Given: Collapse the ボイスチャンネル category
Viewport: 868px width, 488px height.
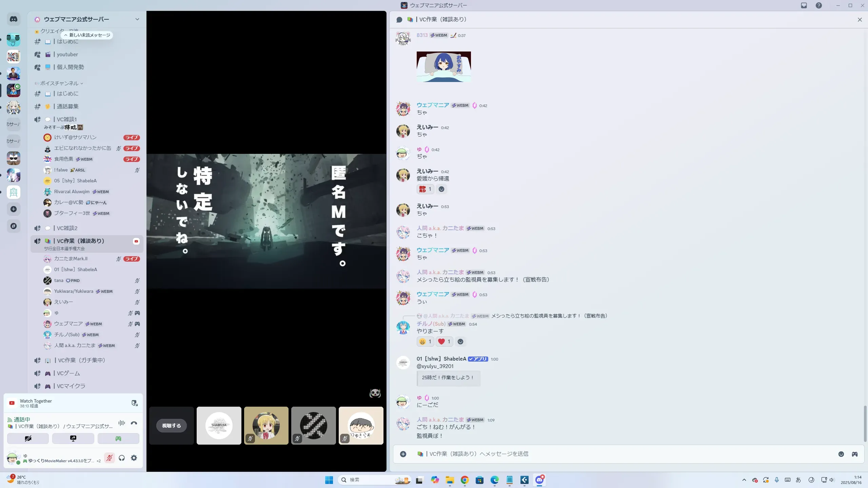Looking at the screenshot, I should click(59, 83).
